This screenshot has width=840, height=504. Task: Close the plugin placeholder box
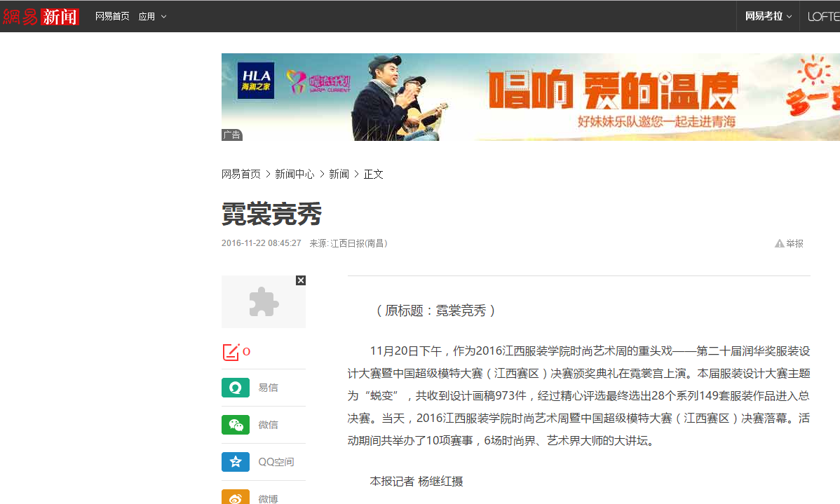301,280
